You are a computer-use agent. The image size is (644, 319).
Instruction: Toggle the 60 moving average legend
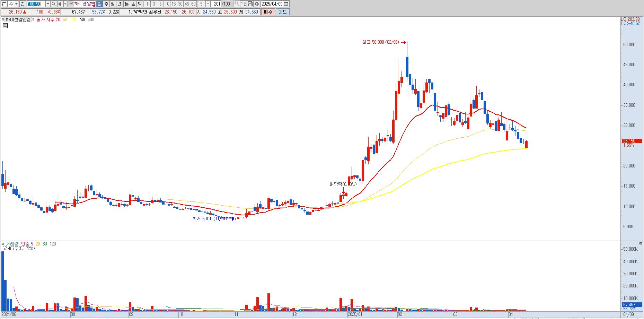[65, 19]
